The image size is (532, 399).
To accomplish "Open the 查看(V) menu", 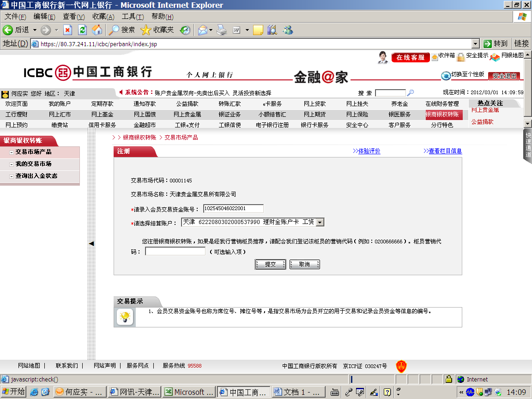I will point(73,17).
